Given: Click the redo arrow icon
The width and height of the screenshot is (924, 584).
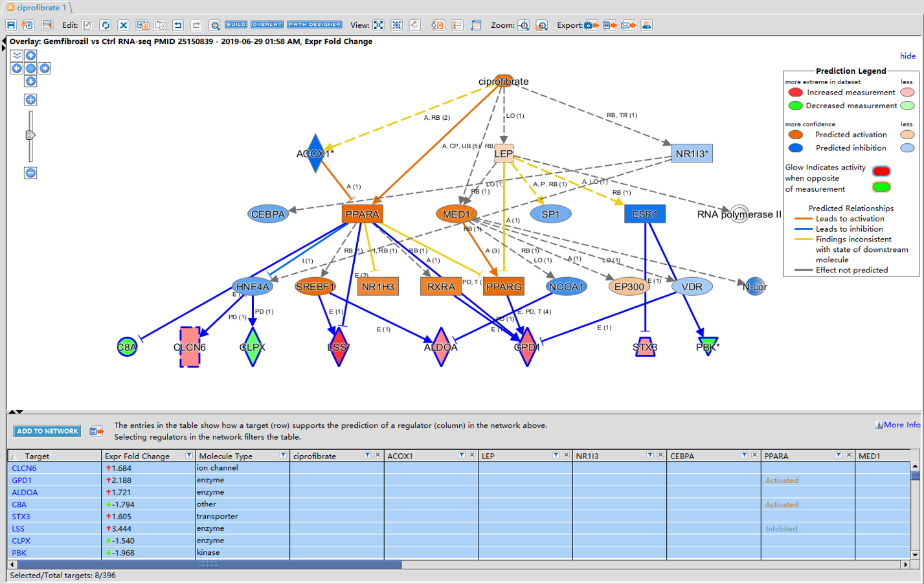Looking at the screenshot, I should point(196,25).
